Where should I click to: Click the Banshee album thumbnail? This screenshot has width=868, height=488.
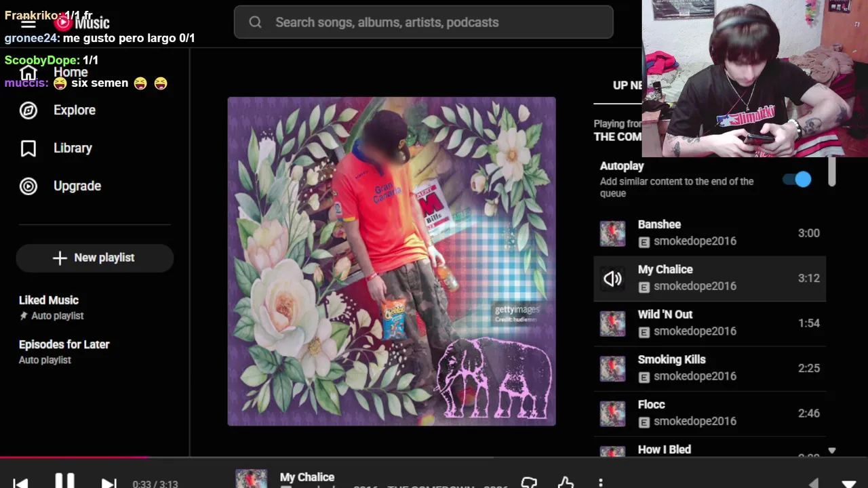tap(612, 233)
